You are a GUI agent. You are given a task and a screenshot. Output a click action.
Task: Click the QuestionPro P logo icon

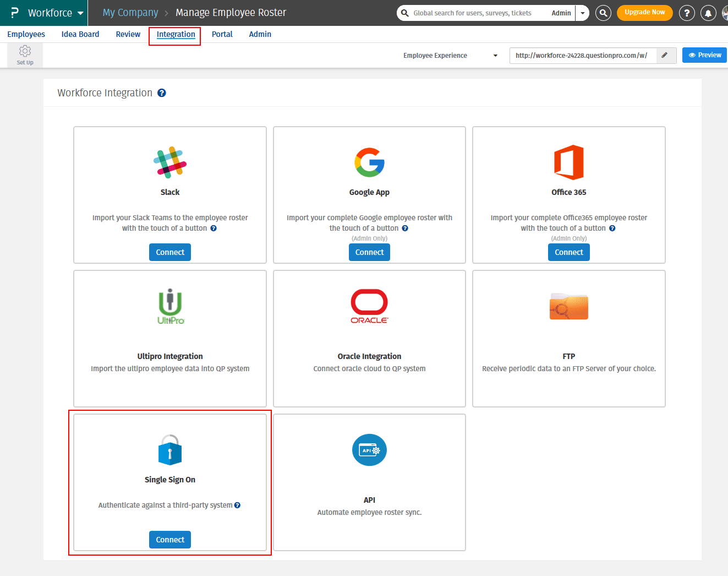click(14, 13)
